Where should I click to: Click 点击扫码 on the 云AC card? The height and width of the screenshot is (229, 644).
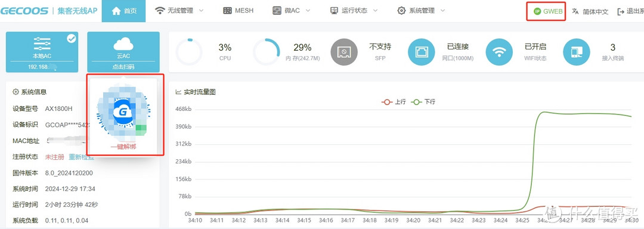click(x=123, y=67)
